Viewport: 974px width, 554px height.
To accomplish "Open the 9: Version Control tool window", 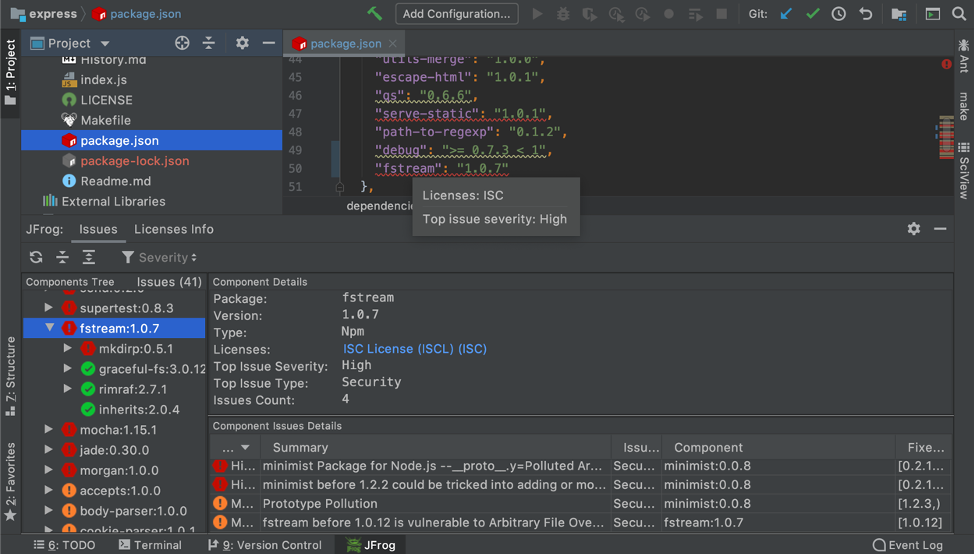I will point(265,545).
